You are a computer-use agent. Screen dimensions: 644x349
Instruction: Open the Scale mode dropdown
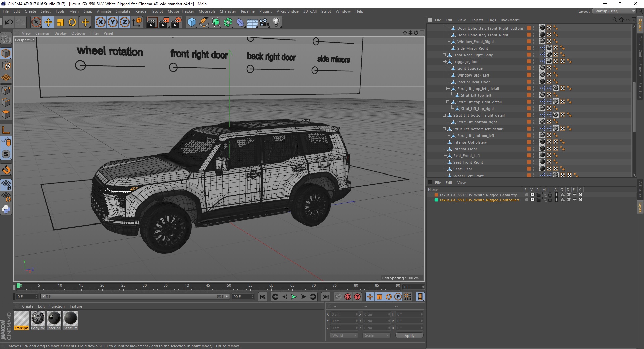pyautogui.click(x=376, y=335)
